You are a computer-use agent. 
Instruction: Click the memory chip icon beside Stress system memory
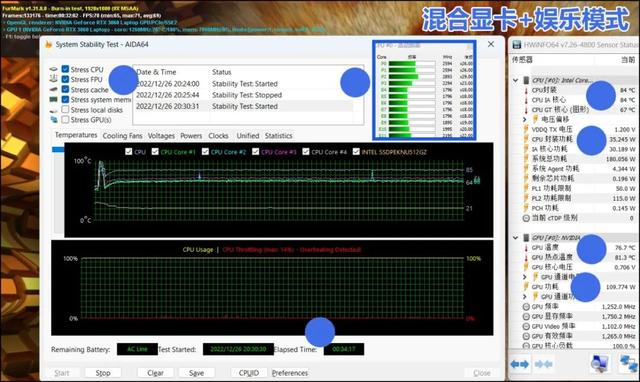click(x=53, y=99)
